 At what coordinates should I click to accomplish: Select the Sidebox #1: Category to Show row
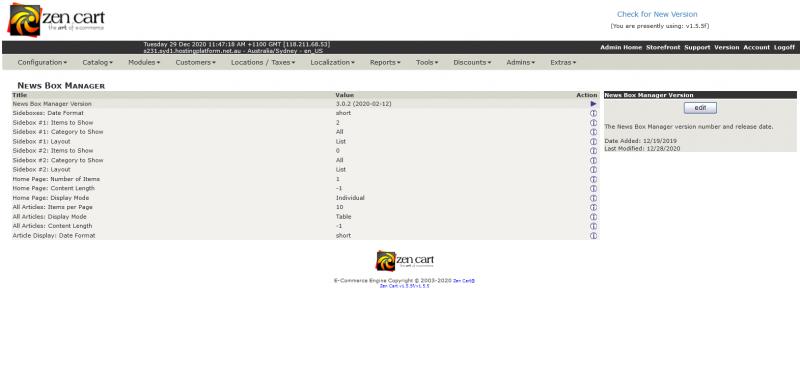305,132
